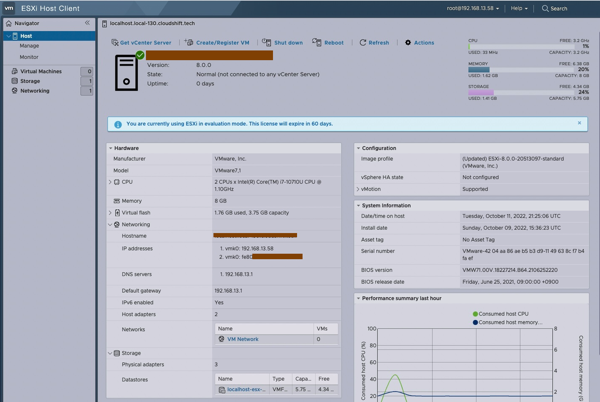Click the Image profile value text
The image size is (600, 402).
coord(513,162)
